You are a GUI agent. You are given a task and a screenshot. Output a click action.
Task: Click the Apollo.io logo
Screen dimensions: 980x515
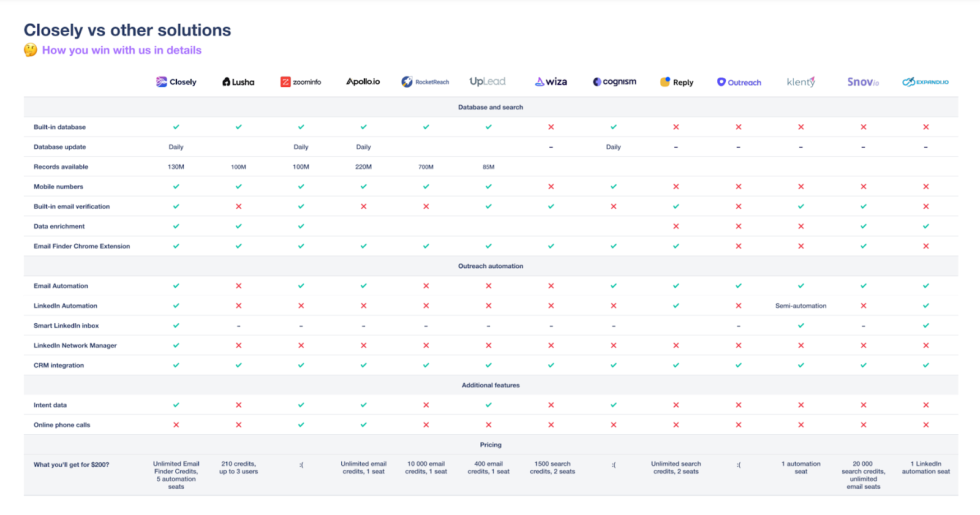(x=363, y=81)
